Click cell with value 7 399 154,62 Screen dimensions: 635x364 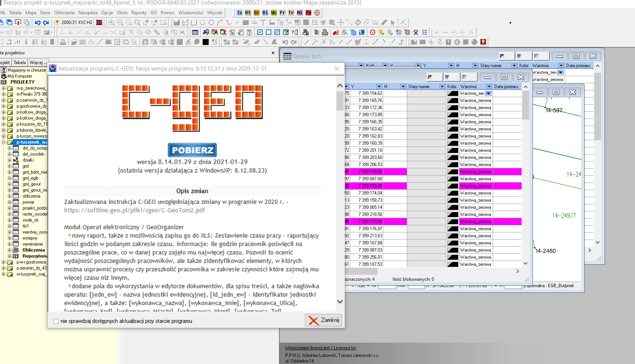tap(366, 93)
